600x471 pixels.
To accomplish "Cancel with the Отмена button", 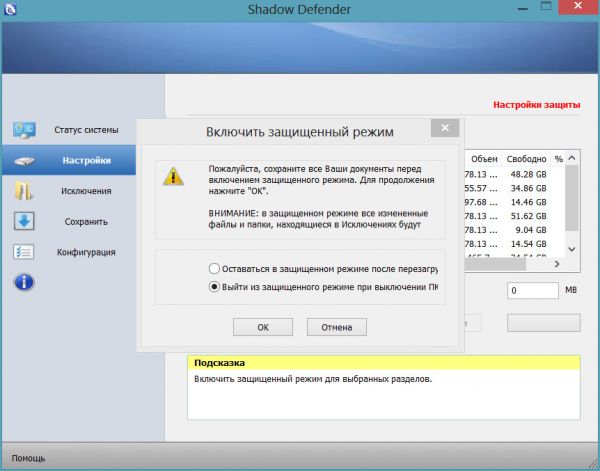I will tap(337, 327).
